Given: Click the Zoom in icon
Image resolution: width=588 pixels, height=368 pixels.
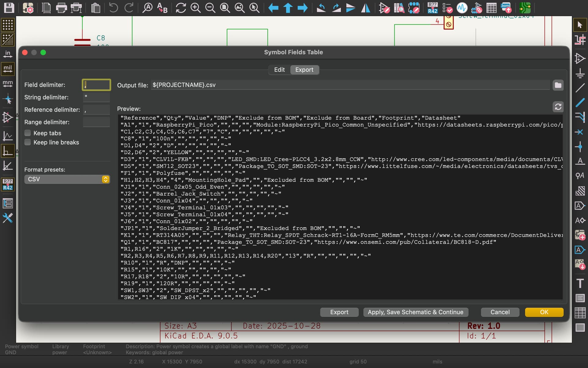Looking at the screenshot, I should [x=195, y=8].
